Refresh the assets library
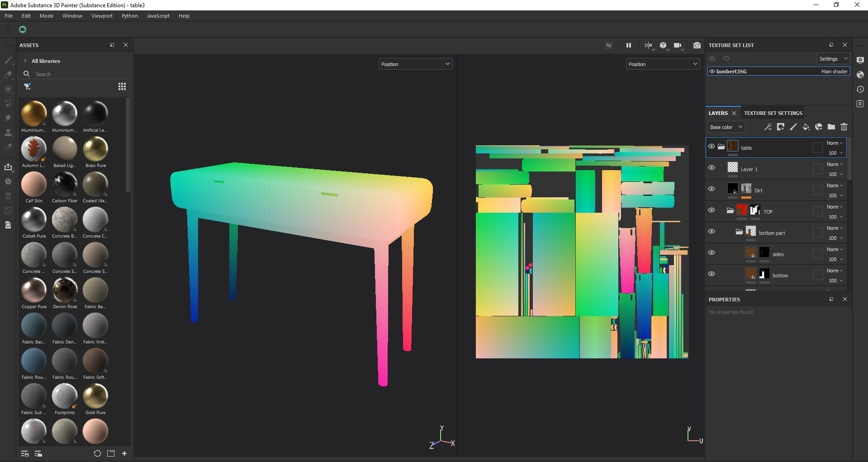 [97, 453]
